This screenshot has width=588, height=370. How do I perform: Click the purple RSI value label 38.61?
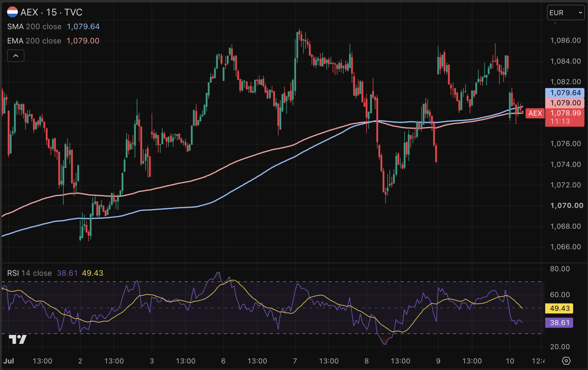pos(559,323)
